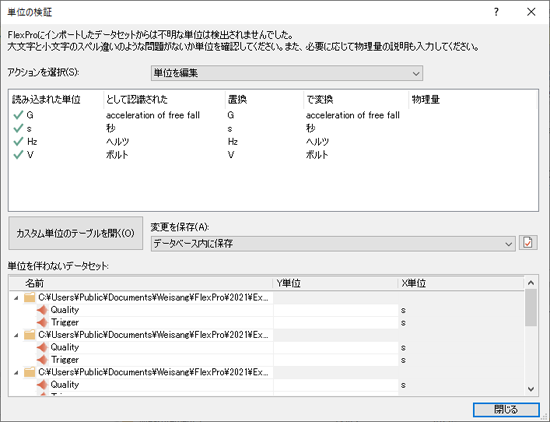Click the document icon next to save dropdown
The height and width of the screenshot is (422, 550).
528,243
